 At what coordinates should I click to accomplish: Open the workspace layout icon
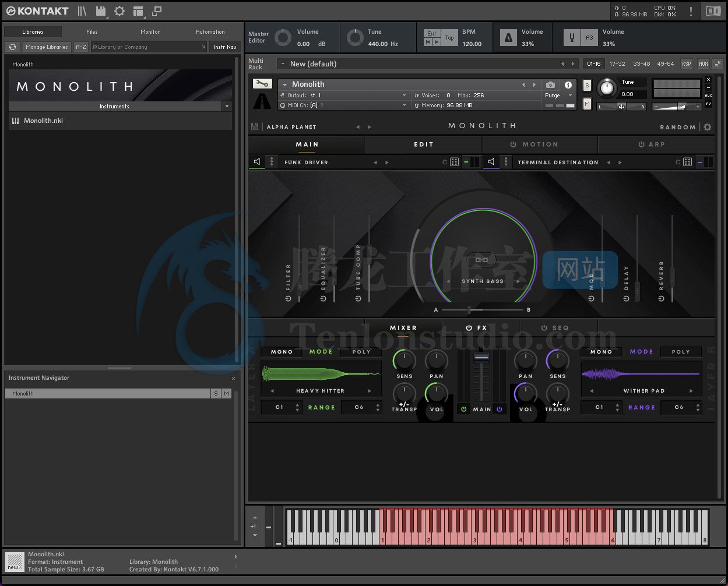click(x=138, y=11)
